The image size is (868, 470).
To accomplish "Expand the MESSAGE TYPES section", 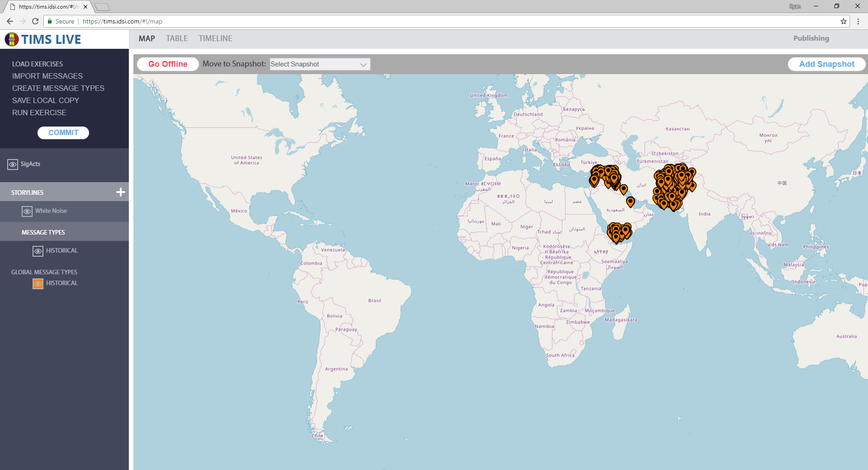I will (43, 232).
